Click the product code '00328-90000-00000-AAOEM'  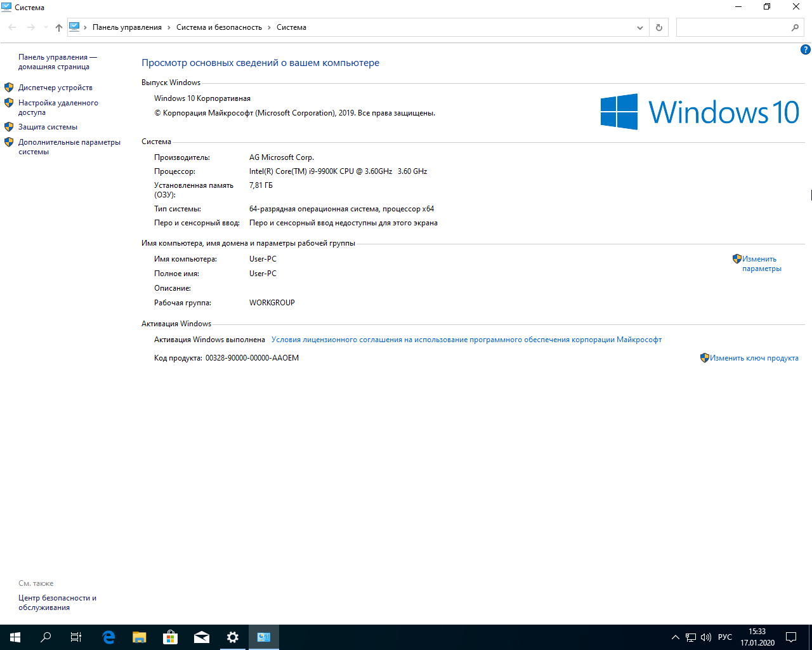pyautogui.click(x=252, y=358)
